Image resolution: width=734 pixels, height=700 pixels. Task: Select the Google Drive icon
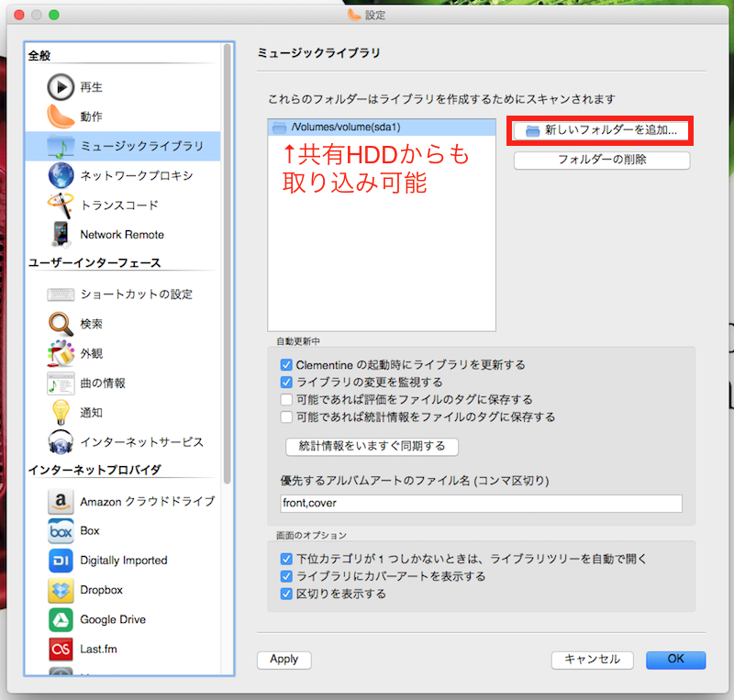tap(61, 619)
